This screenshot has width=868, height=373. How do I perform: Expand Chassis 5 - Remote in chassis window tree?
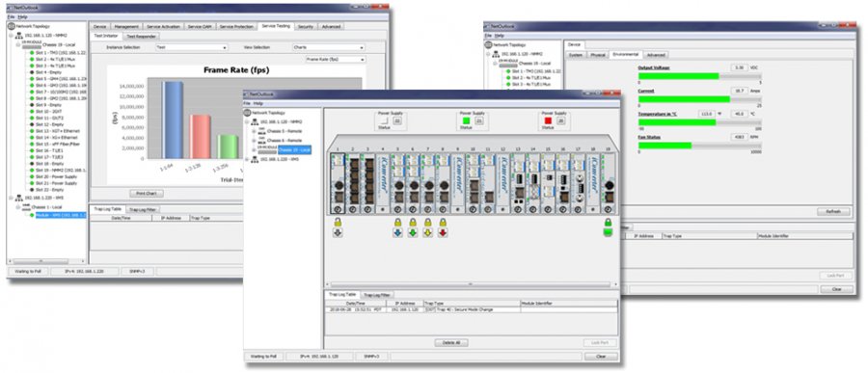(254, 131)
